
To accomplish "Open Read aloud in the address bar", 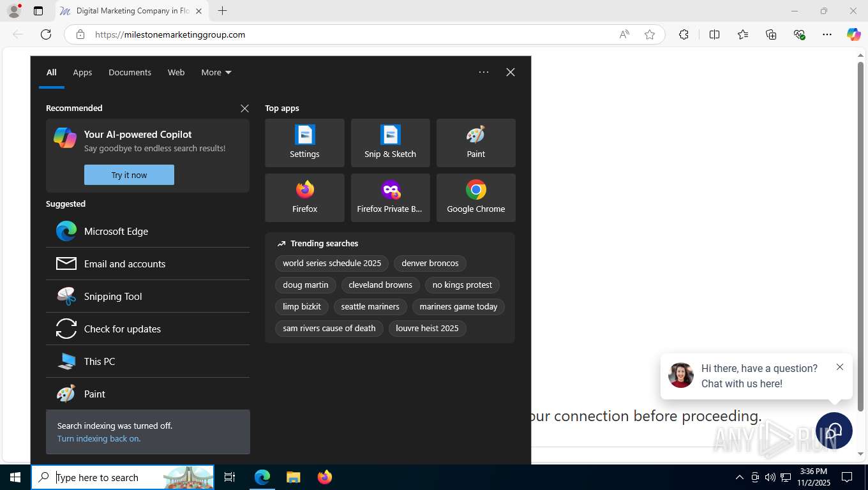I will point(624,34).
